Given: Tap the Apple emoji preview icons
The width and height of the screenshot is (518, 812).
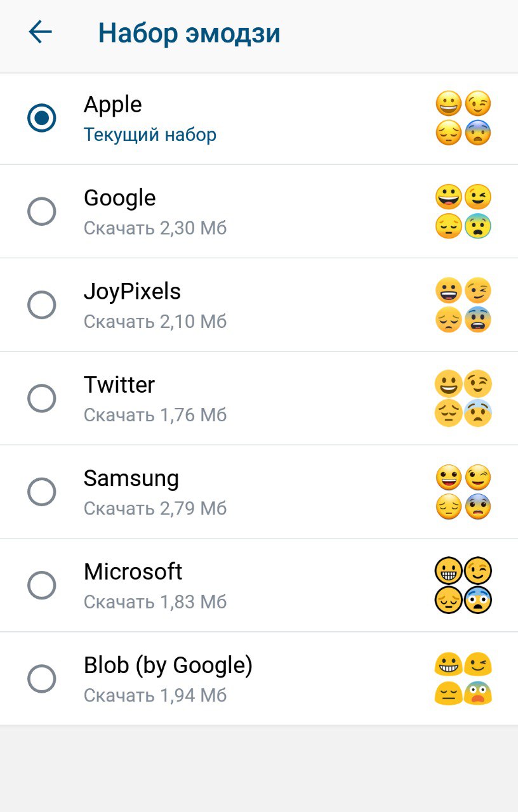Looking at the screenshot, I should [463, 118].
